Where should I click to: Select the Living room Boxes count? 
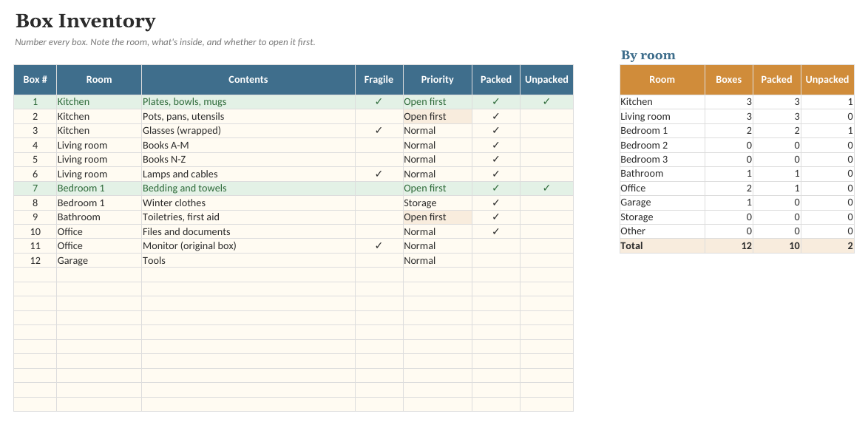tap(728, 116)
